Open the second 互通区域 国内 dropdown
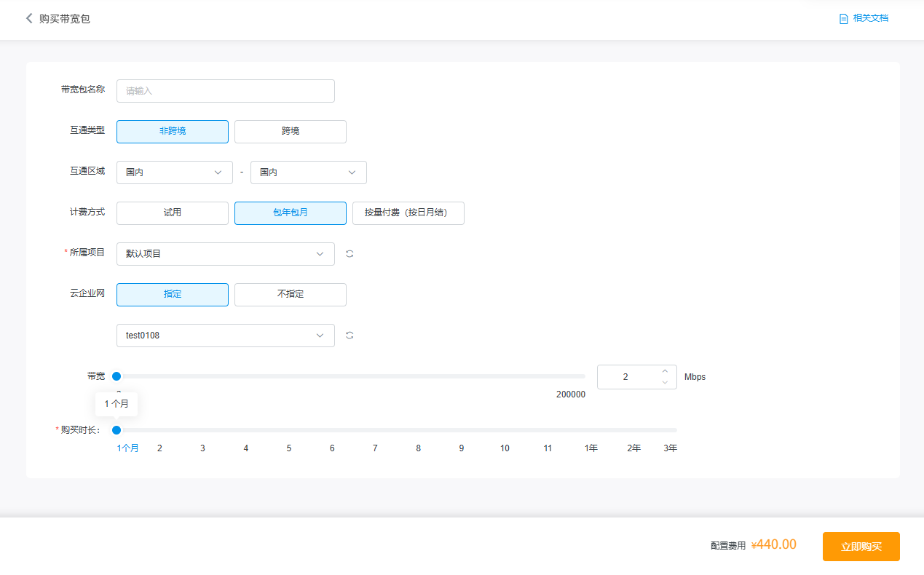The width and height of the screenshot is (924, 575). point(308,172)
